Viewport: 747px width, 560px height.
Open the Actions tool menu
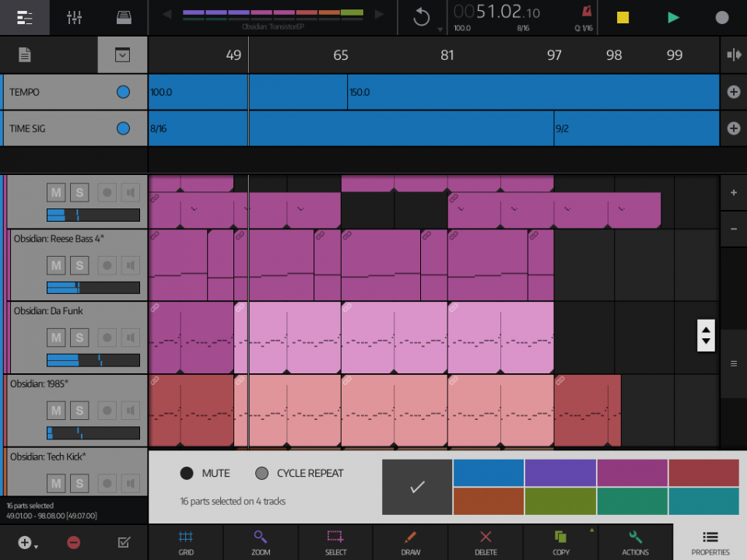tap(635, 542)
